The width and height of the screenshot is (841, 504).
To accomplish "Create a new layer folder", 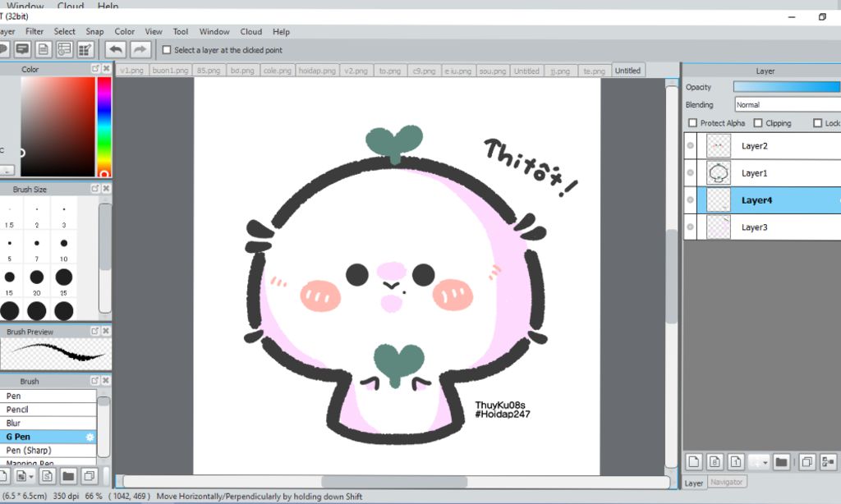I will point(782,461).
